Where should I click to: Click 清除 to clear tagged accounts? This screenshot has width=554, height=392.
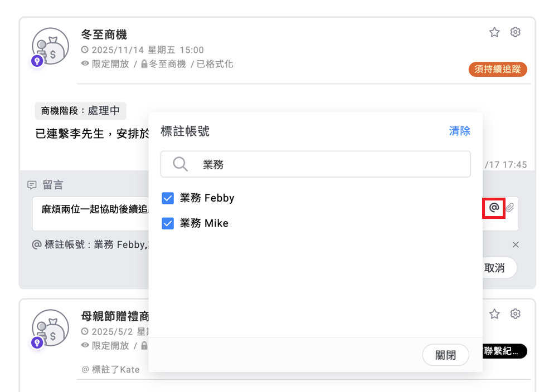[x=459, y=131]
